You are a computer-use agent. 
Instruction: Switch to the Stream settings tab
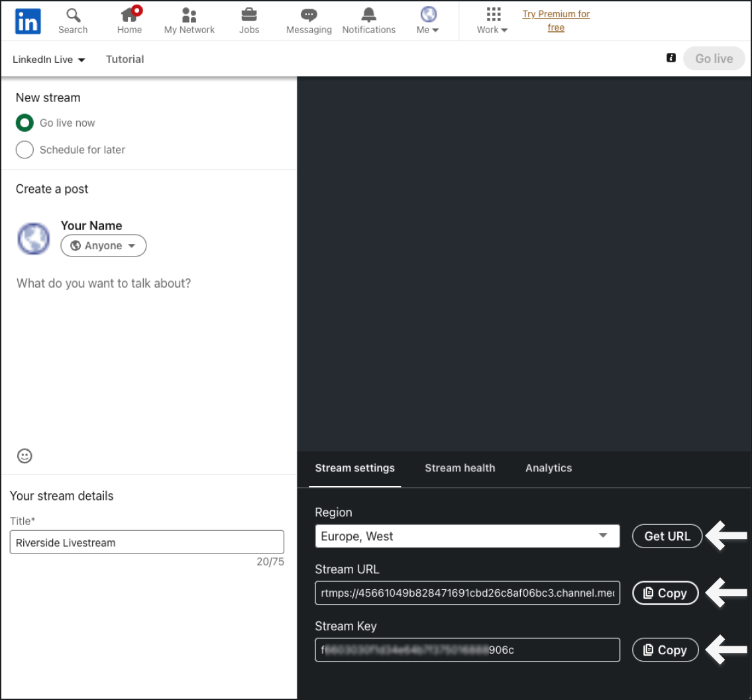(355, 468)
